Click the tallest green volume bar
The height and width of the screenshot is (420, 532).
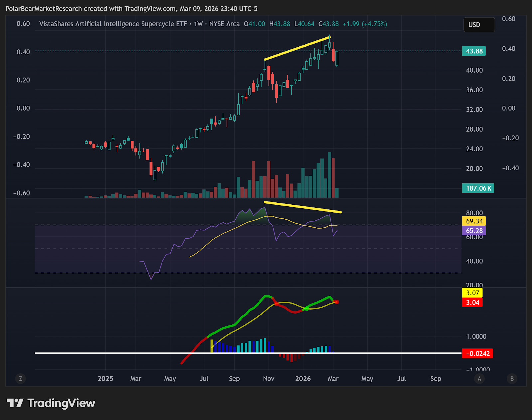point(329,175)
